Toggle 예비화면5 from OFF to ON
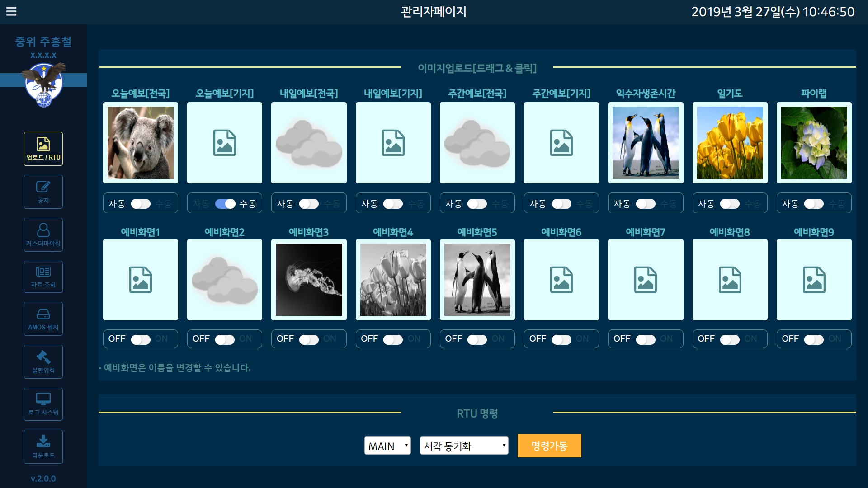This screenshot has width=868, height=488. coord(477,338)
